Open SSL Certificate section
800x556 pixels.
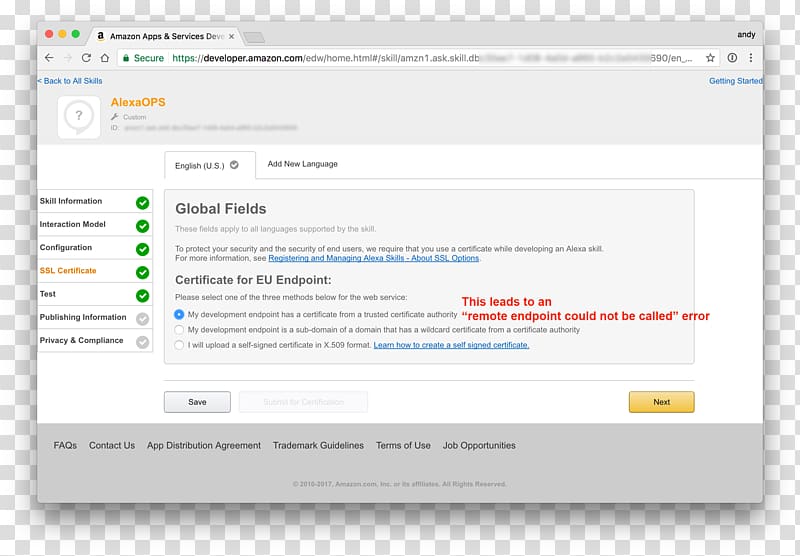coord(95,271)
